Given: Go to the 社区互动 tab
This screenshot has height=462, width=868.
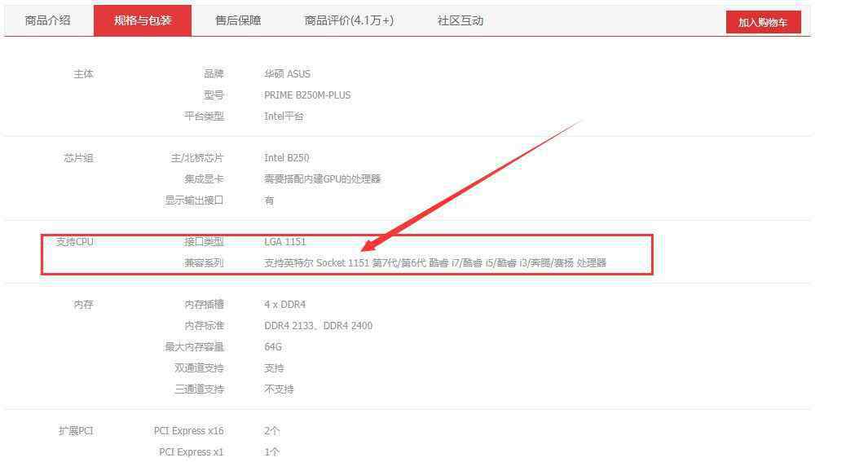Looking at the screenshot, I should click(460, 21).
